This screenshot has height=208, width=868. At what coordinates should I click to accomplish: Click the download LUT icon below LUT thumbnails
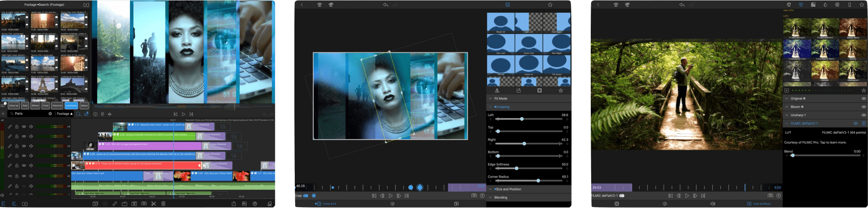(787, 91)
